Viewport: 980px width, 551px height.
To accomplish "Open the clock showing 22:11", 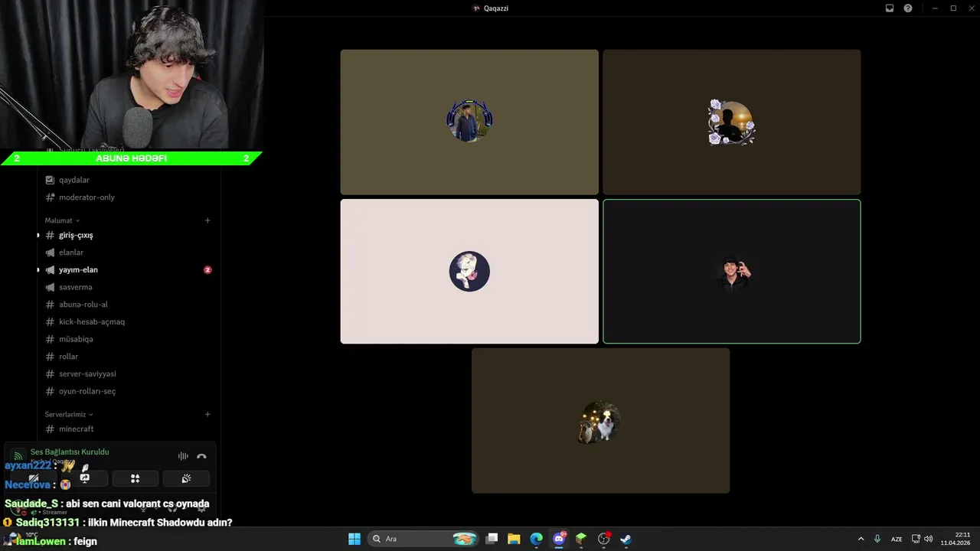I will tap(955, 539).
